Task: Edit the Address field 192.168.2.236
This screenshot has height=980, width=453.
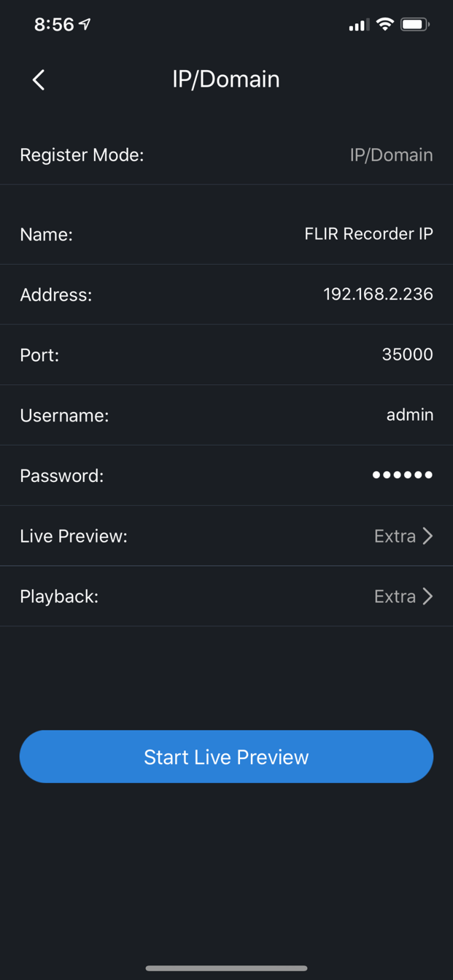Action: pos(378,294)
